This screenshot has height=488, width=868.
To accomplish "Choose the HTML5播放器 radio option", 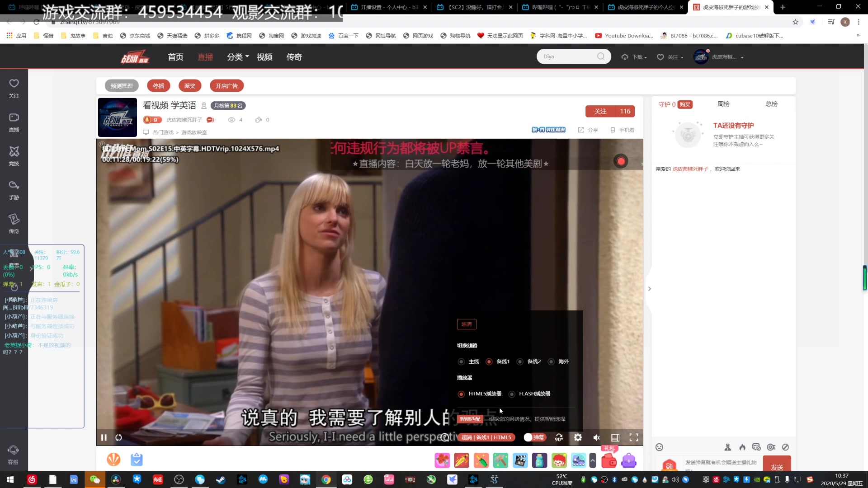I will coord(461,394).
